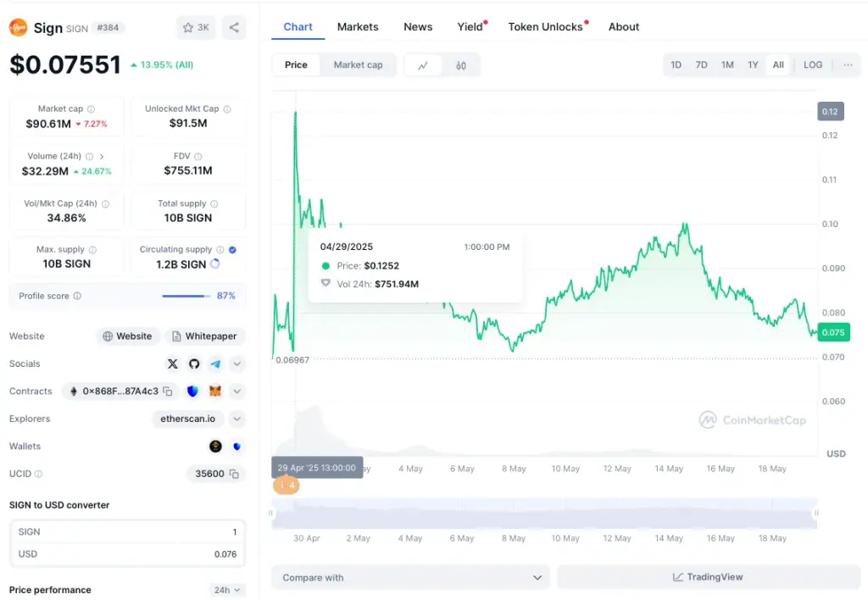868x600 pixels.
Task: Click the right handle of chart range slider
Action: [816, 513]
